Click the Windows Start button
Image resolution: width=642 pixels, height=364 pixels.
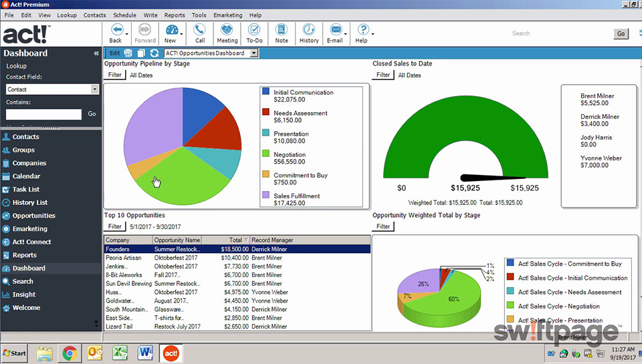point(14,353)
